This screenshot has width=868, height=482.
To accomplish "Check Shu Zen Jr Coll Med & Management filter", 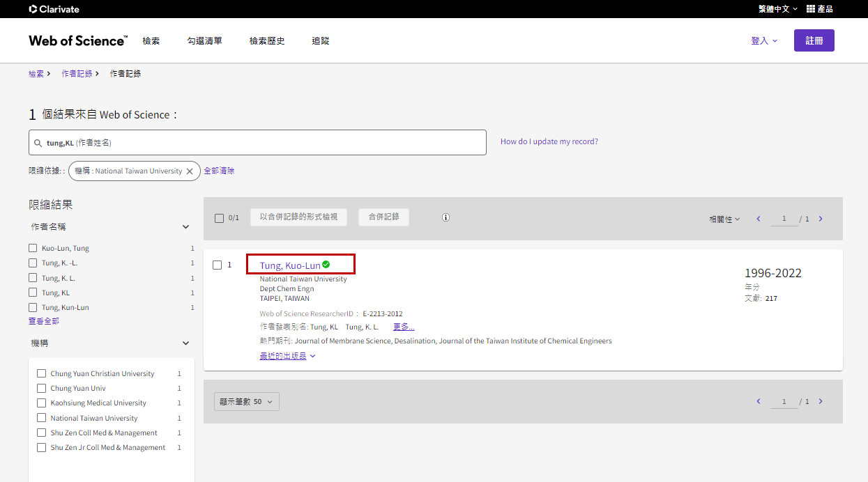I will [x=41, y=447].
